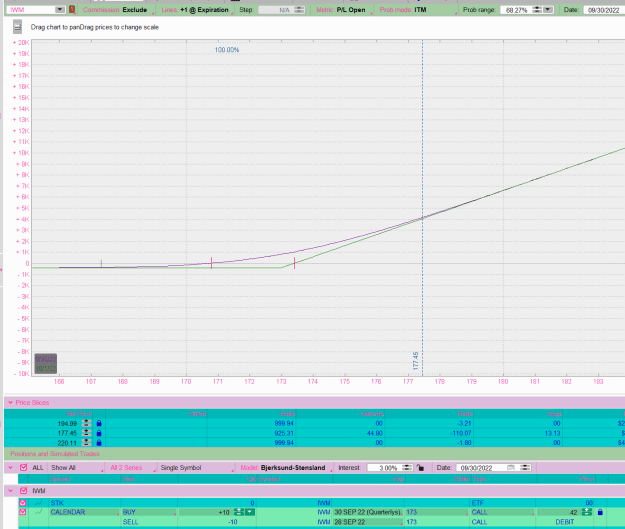
Task: Click the STK row chart line icon
Action: [38, 503]
